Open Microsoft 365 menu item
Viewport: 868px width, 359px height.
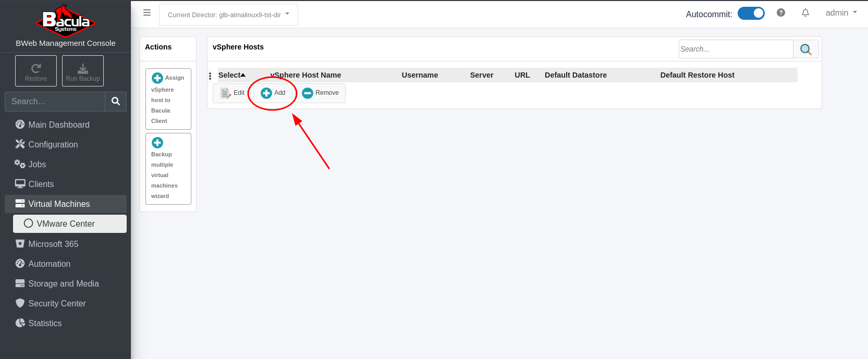point(66,244)
